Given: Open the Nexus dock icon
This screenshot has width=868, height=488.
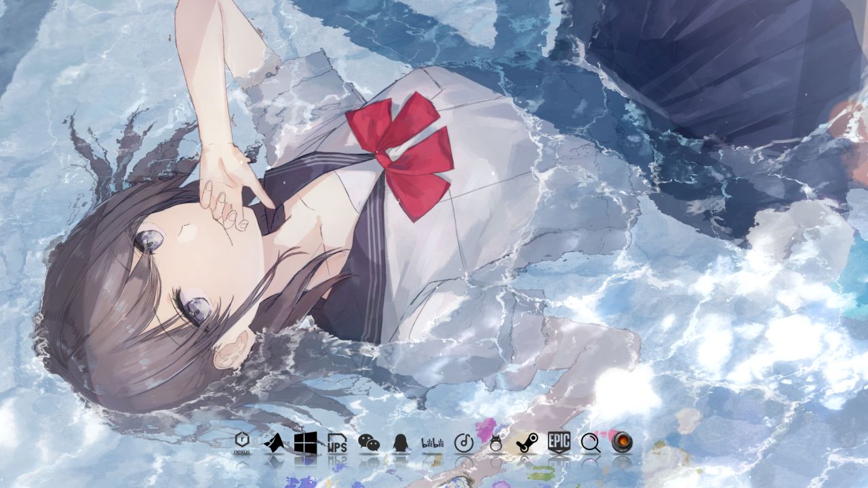Looking at the screenshot, I should point(242,443).
